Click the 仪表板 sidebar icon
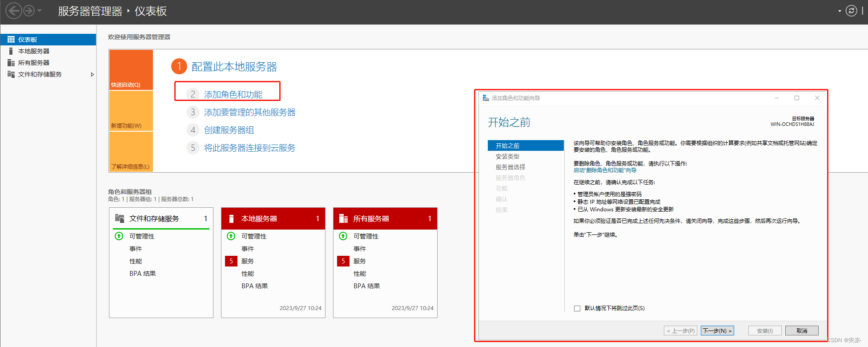The image size is (868, 347). (x=11, y=40)
